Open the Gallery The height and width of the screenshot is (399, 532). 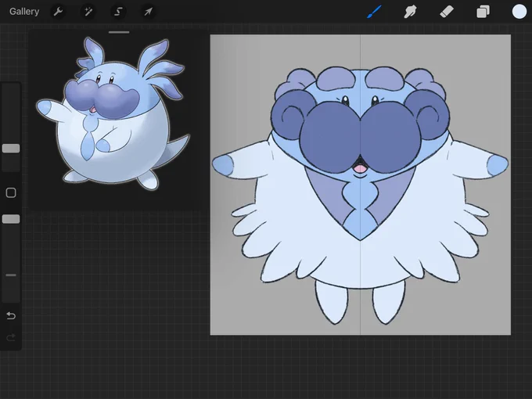click(x=24, y=12)
